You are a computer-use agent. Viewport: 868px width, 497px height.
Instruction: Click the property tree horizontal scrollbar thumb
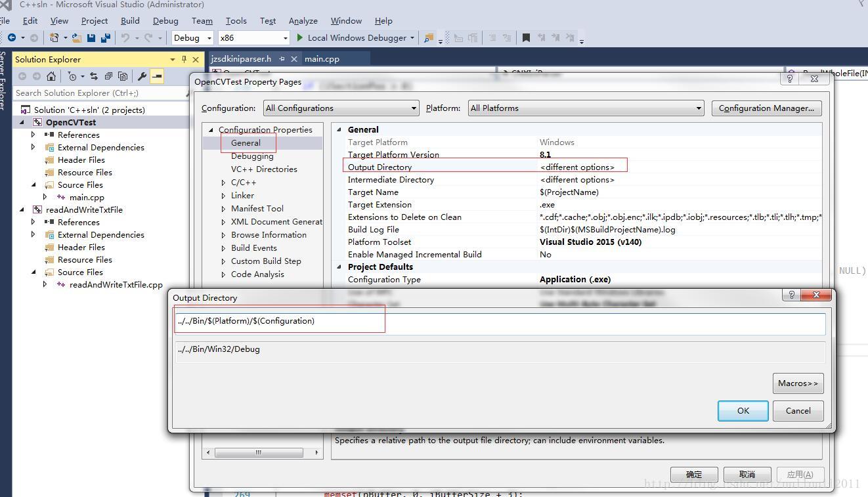coord(259,452)
